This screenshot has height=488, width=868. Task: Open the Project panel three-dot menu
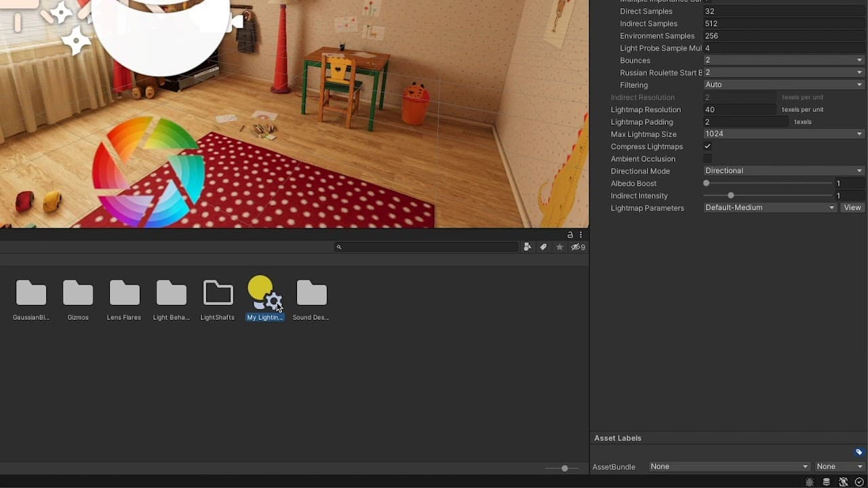(580, 235)
